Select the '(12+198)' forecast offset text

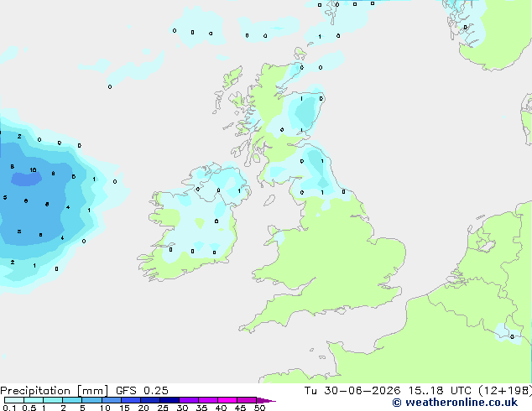[x=505, y=391]
